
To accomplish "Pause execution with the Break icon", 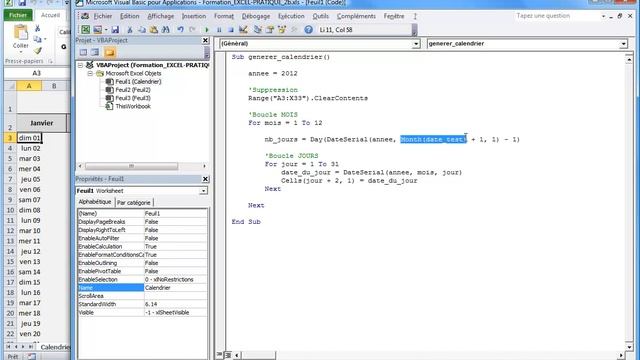I will coord(219,30).
